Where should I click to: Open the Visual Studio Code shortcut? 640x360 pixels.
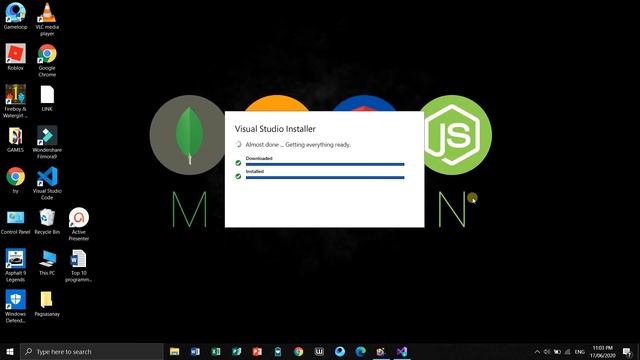[47, 183]
